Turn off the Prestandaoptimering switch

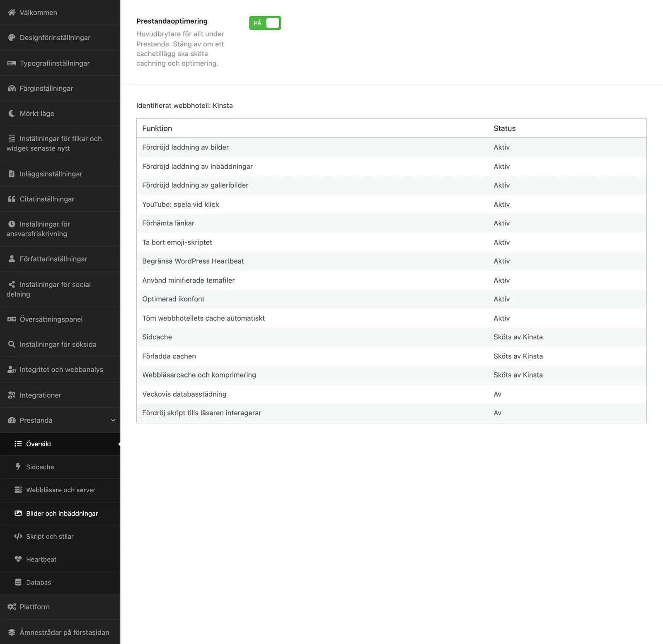(x=265, y=23)
